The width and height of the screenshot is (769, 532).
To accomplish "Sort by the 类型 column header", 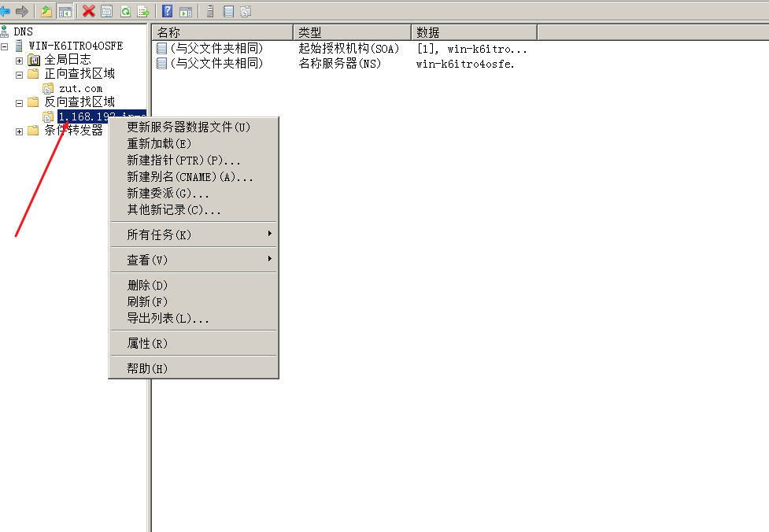I will [x=352, y=33].
